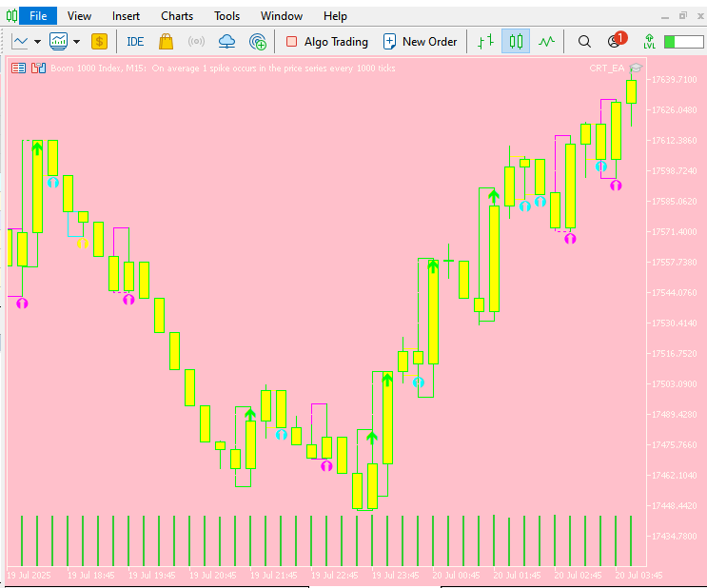Click the 17503.0900 price label
This screenshot has width=707, height=588.
coord(675,384)
